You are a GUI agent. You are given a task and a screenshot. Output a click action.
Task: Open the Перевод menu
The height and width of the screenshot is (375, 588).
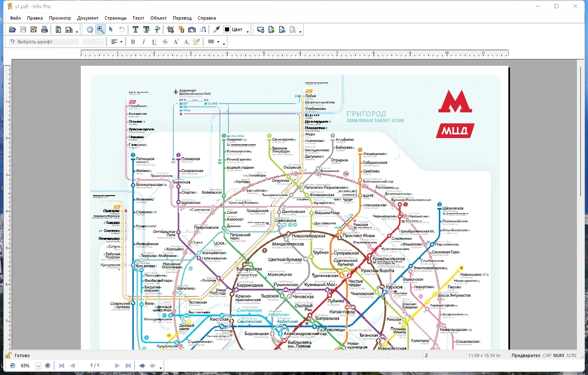(182, 18)
